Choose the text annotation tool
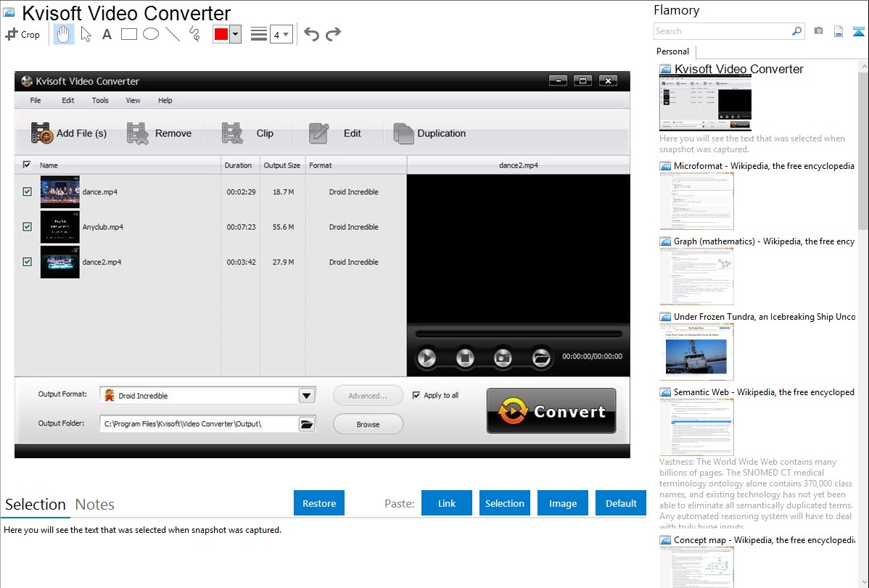 point(107,34)
